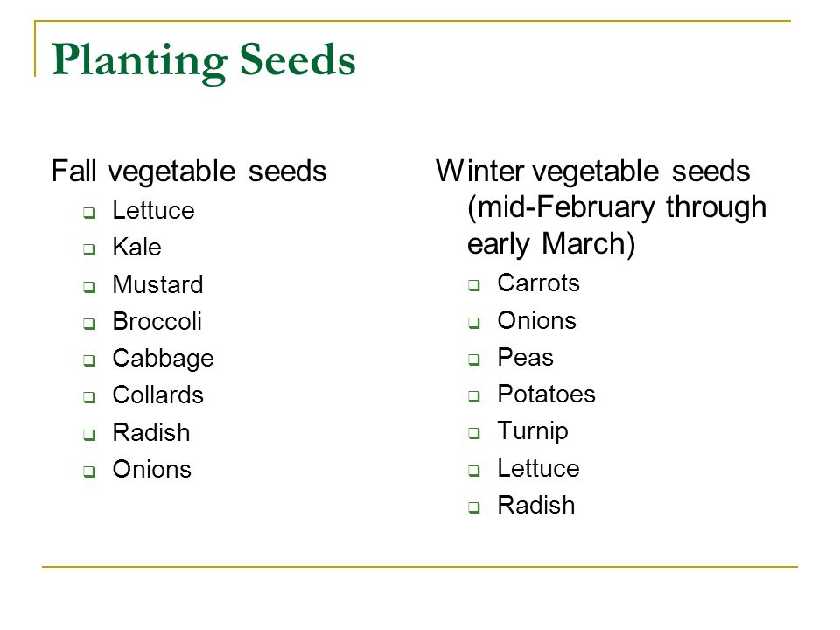
Task: Click the bullet beside winter Radish
Action: 473,507
